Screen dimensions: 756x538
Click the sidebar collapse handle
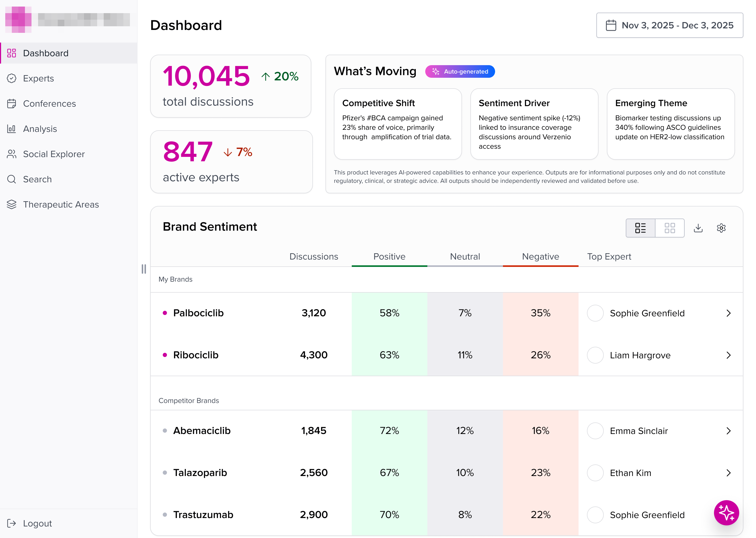(x=144, y=269)
